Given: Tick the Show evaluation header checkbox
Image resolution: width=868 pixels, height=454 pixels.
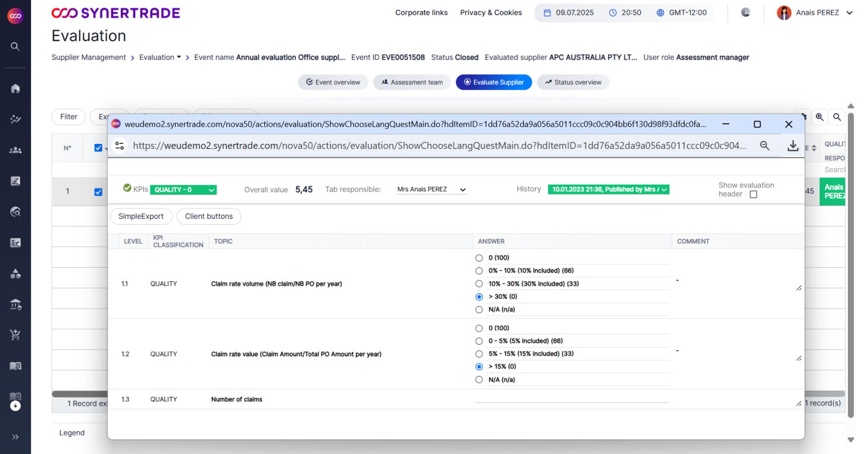Looking at the screenshot, I should (x=754, y=194).
